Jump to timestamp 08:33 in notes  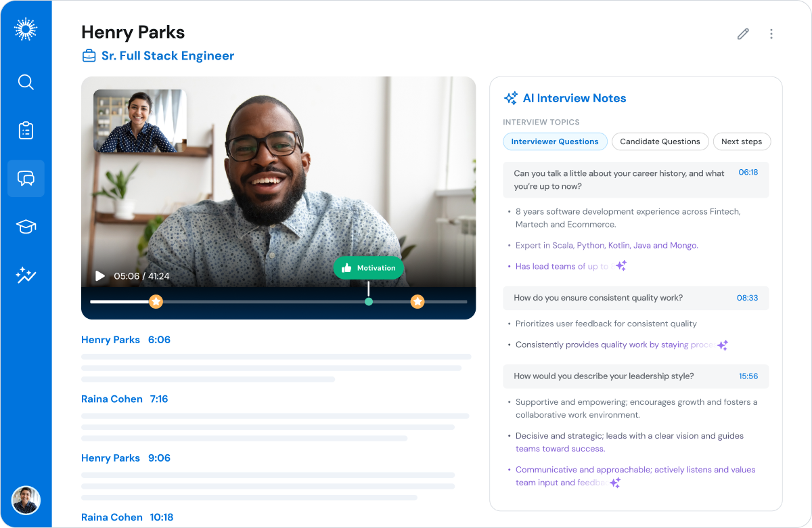click(747, 298)
